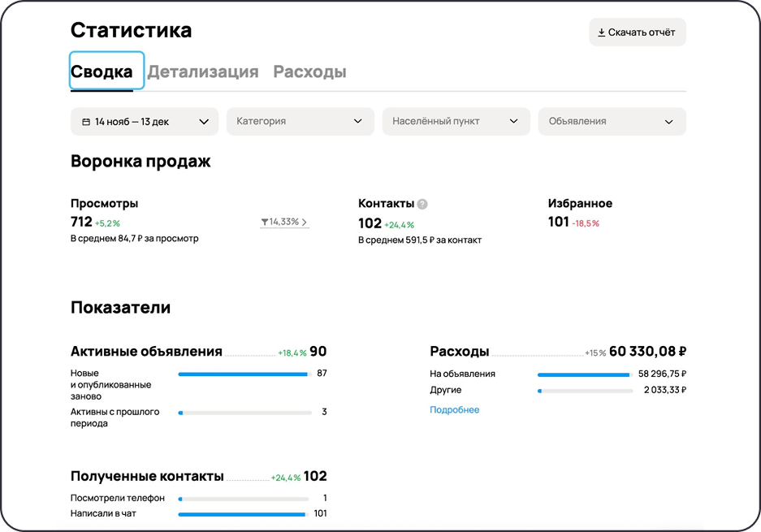The image size is (761, 532).
Task: Click the Просмотры metric showing 712
Action: click(x=82, y=222)
